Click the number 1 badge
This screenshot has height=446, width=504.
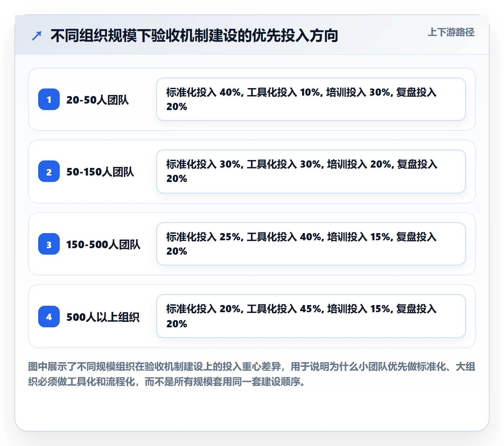tap(49, 99)
